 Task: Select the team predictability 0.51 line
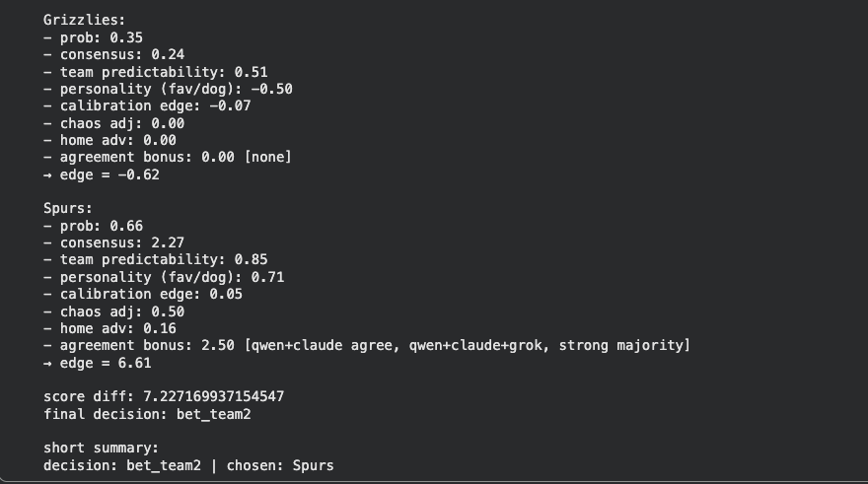click(155, 72)
